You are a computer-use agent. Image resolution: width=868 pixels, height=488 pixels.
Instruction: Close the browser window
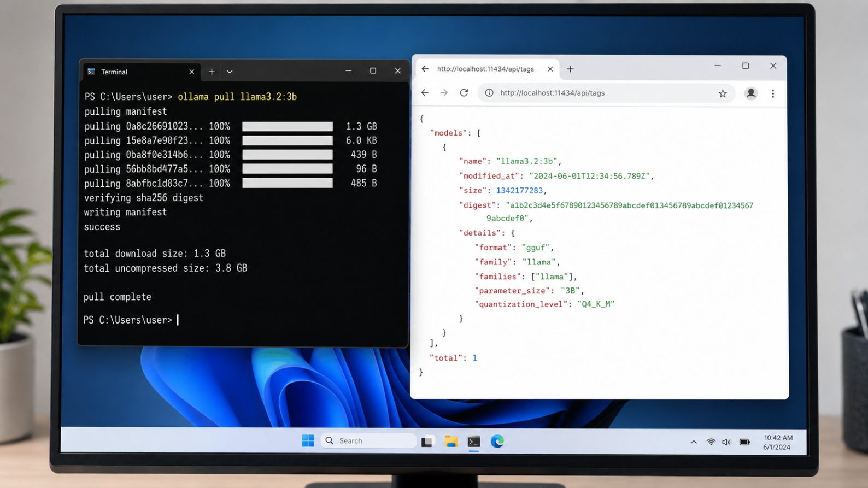[x=773, y=66]
